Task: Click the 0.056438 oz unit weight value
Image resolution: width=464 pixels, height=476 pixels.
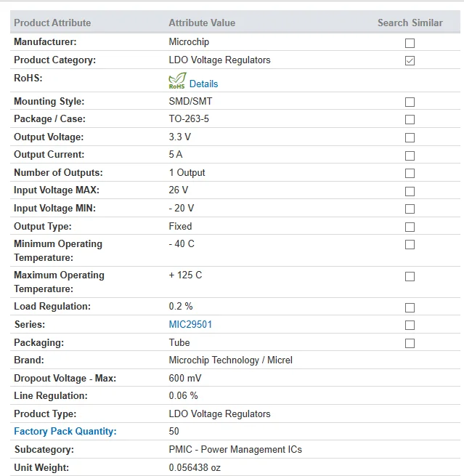Action: click(x=195, y=468)
